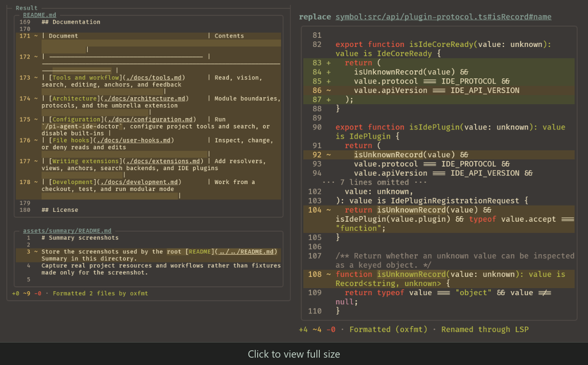Click the '## License' heading line
588x365 pixels.
[60, 210]
